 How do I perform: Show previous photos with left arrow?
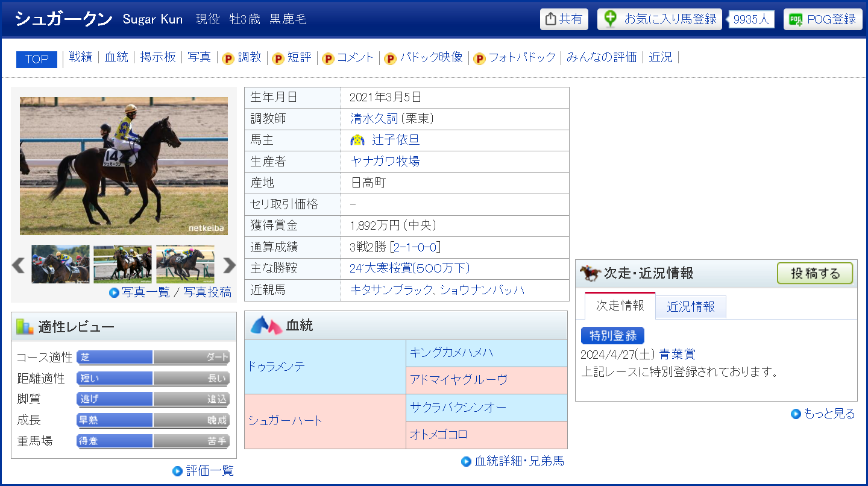pos(19,265)
